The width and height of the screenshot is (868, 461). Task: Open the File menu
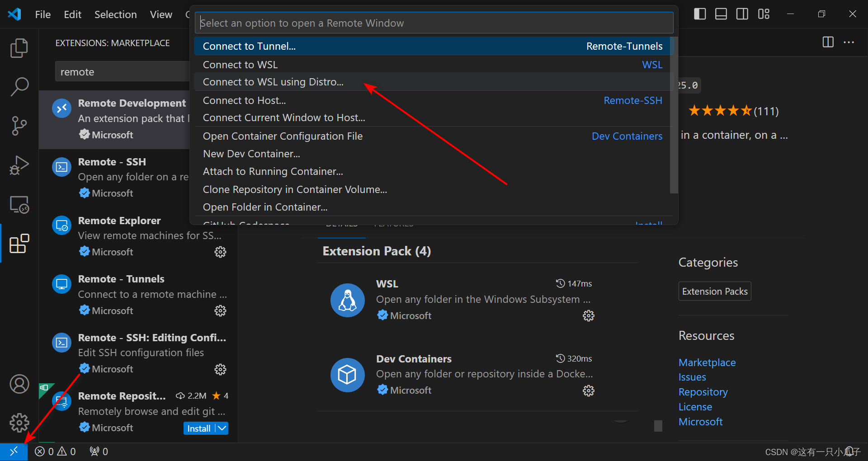tap(43, 14)
